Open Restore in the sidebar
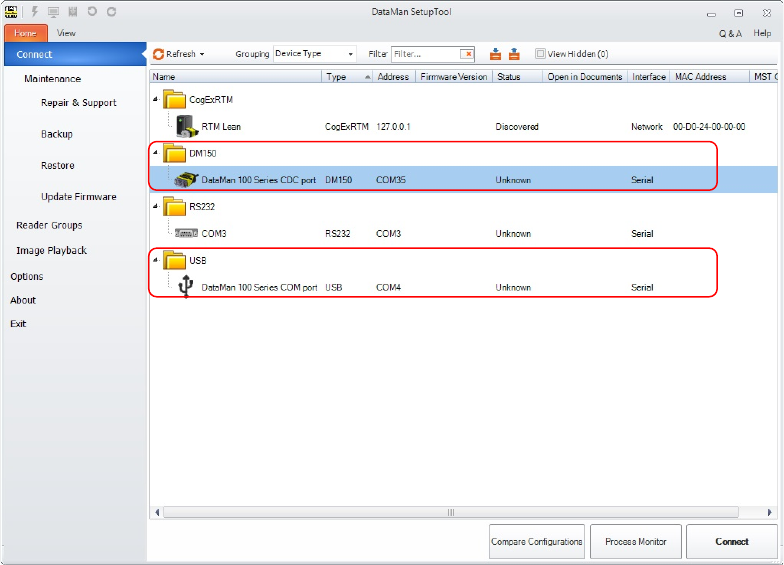Image resolution: width=784 pixels, height=565 pixels. [x=58, y=165]
